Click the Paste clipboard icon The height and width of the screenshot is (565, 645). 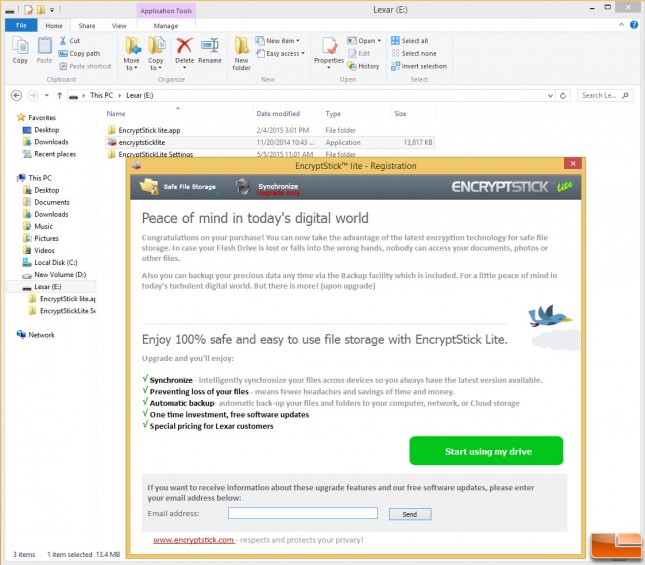click(x=44, y=46)
